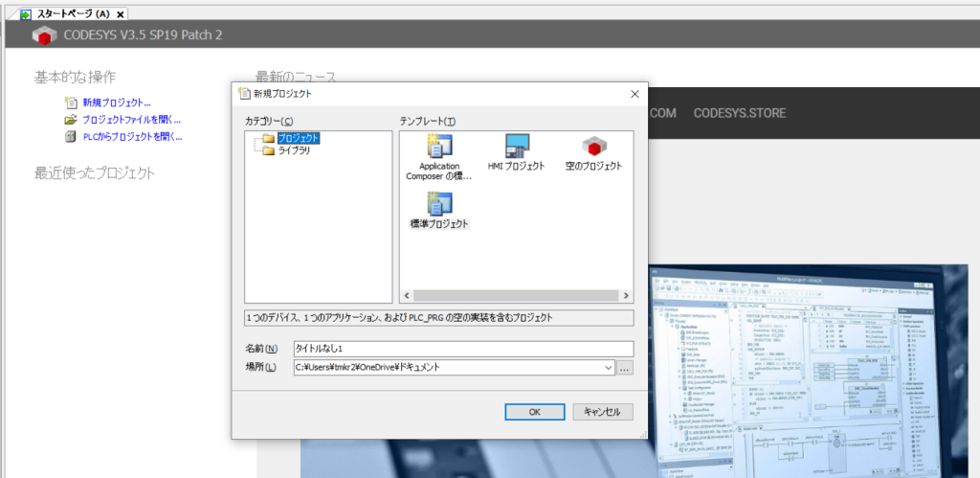This screenshot has width=980, height=478.
Task: Open the CODESYS.STORE link in news bar
Action: (740, 113)
